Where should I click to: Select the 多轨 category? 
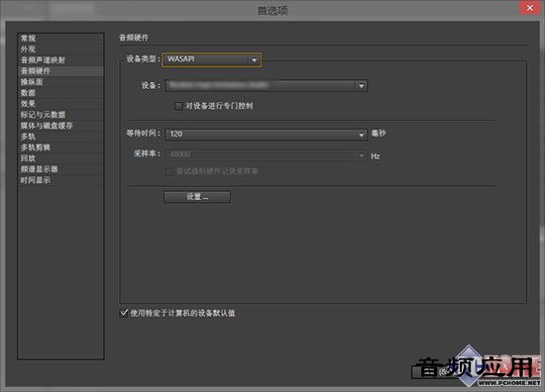60,137
